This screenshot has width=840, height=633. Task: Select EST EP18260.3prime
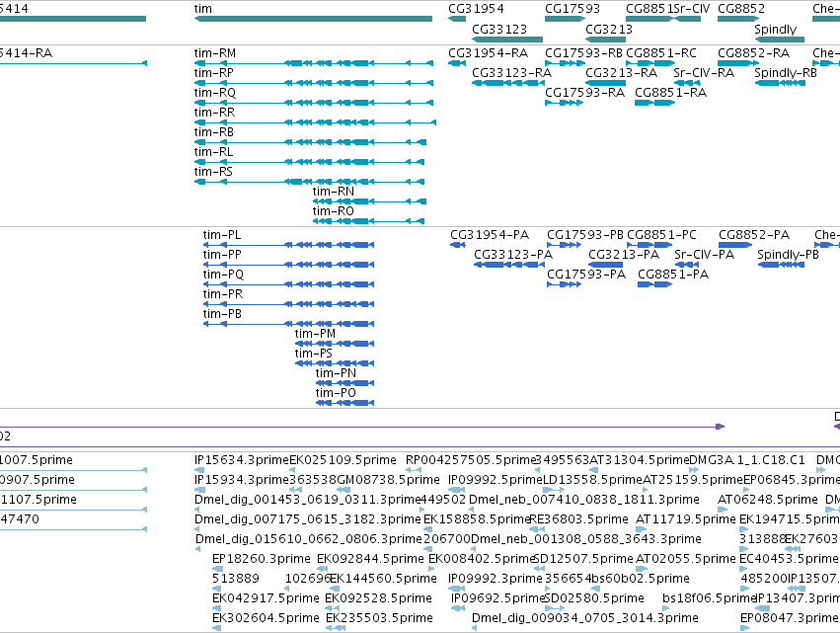[x=261, y=559]
